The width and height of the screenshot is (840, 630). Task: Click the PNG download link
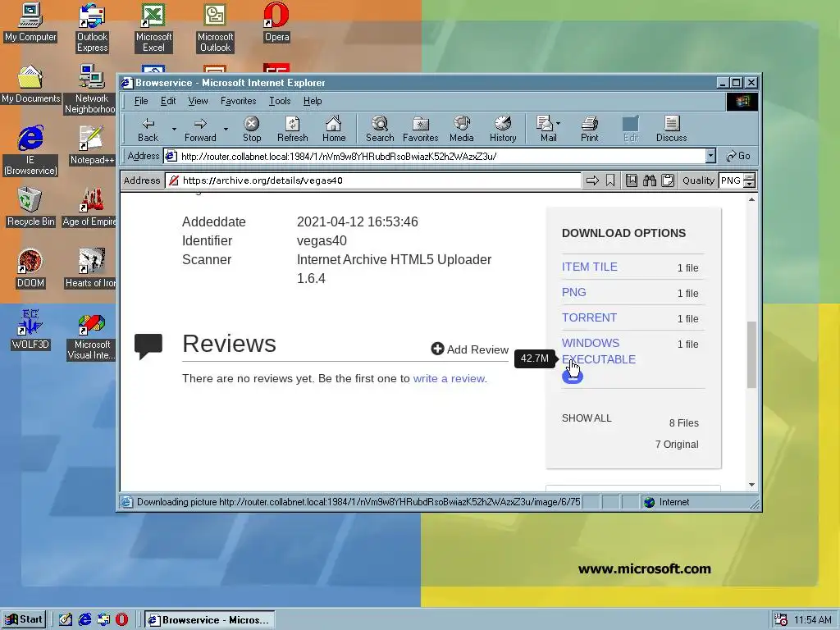pyautogui.click(x=573, y=293)
